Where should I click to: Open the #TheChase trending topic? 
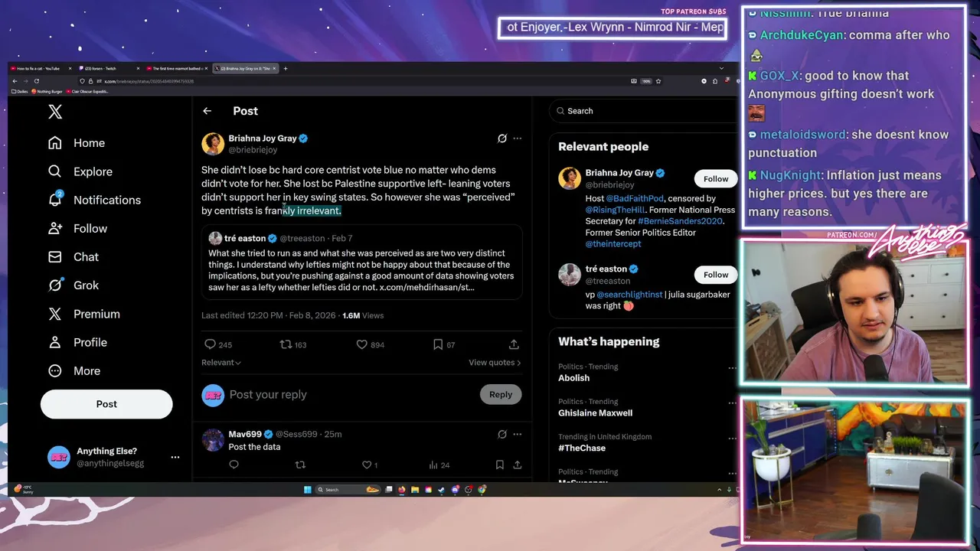tap(582, 448)
